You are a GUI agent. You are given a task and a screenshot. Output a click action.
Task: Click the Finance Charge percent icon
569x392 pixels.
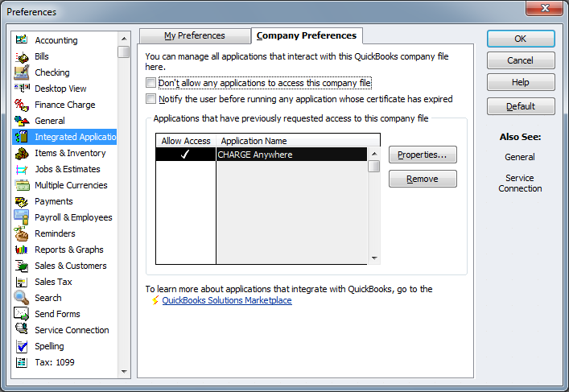(22, 105)
